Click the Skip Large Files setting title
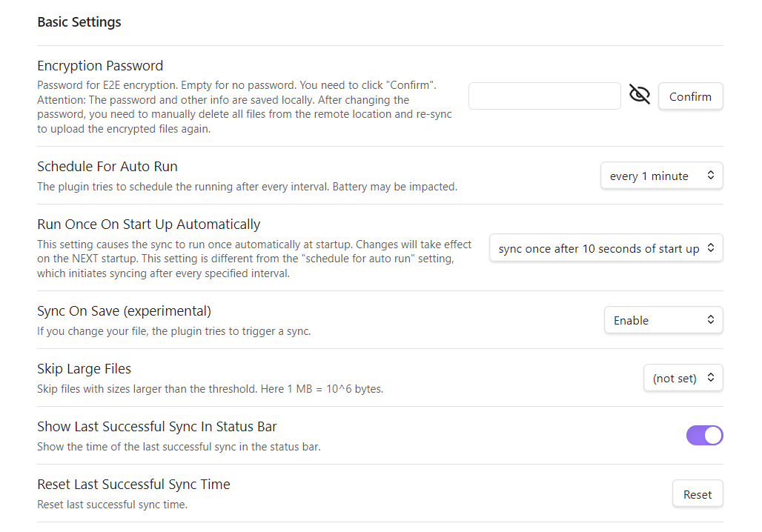The width and height of the screenshot is (762, 532). [x=84, y=369]
